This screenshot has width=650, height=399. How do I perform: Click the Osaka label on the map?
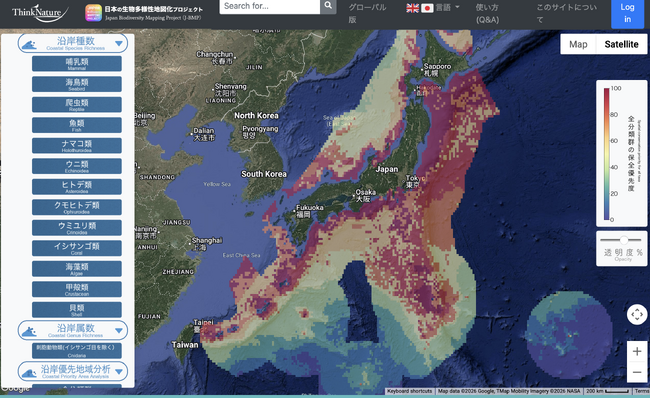365,195
